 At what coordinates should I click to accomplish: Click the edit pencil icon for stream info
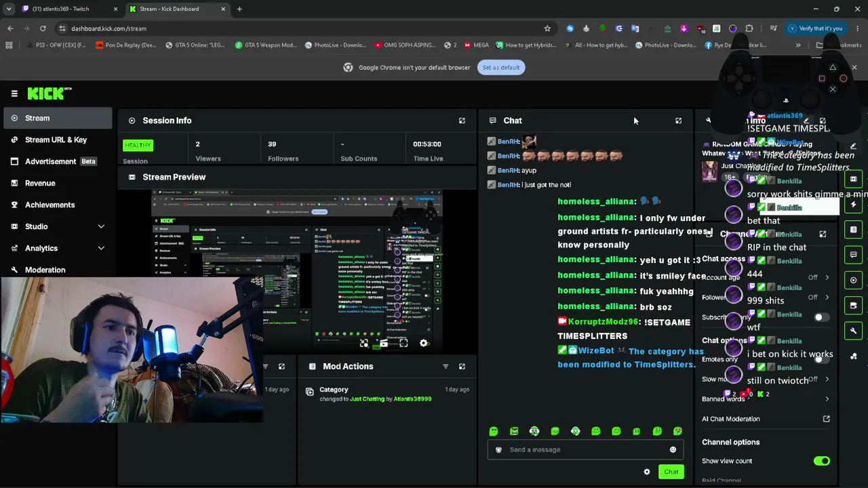(853, 146)
